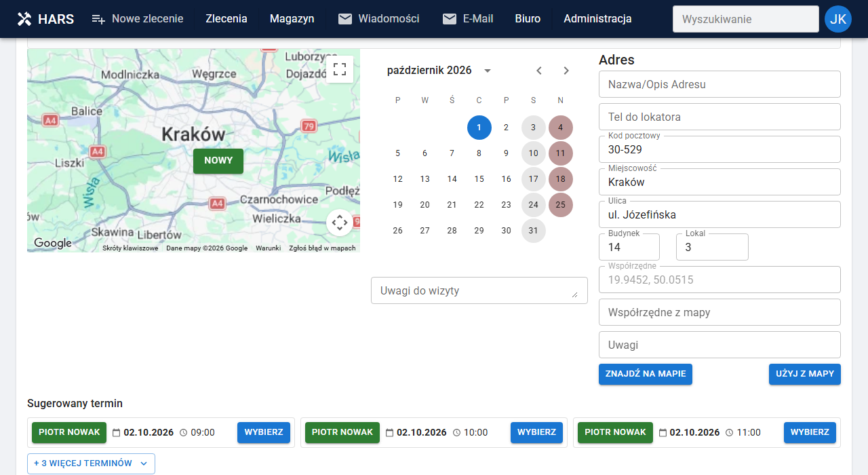This screenshot has height=475, width=868.
Task: Select October 1 in the calendar
Action: [479, 128]
